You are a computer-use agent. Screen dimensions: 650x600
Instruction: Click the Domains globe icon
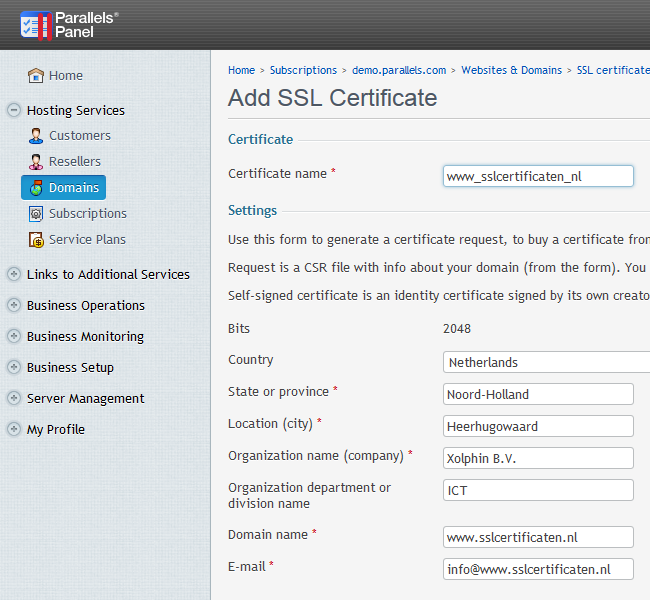[x=36, y=188]
